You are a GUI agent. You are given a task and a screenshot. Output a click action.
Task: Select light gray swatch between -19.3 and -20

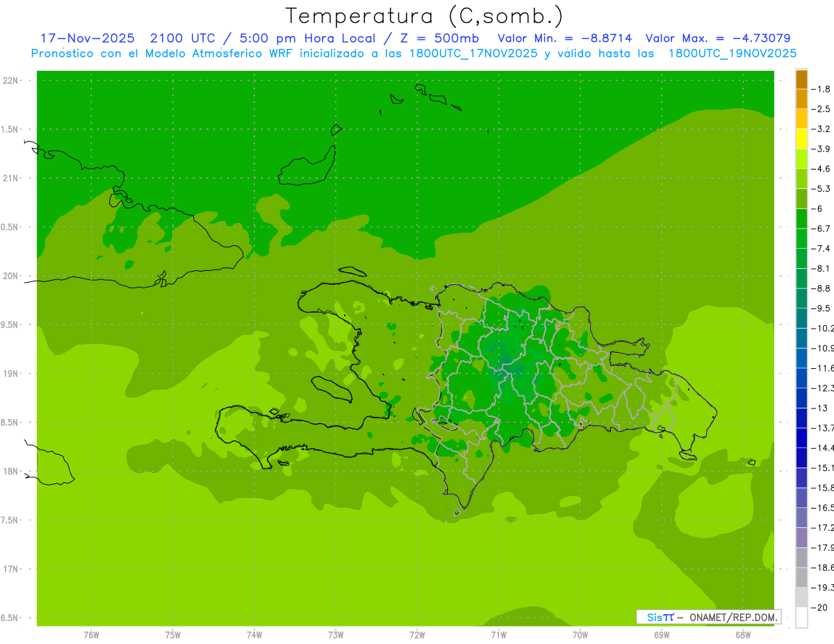click(801, 597)
